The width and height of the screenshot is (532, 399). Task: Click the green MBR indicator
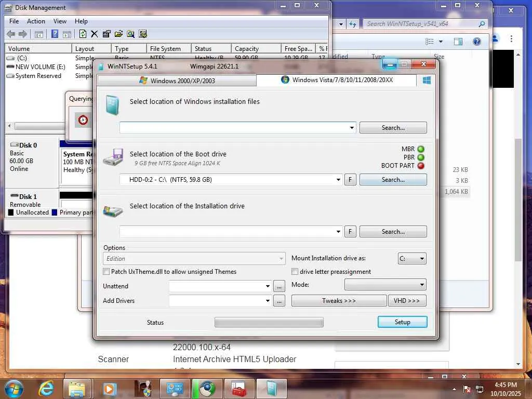421,149
